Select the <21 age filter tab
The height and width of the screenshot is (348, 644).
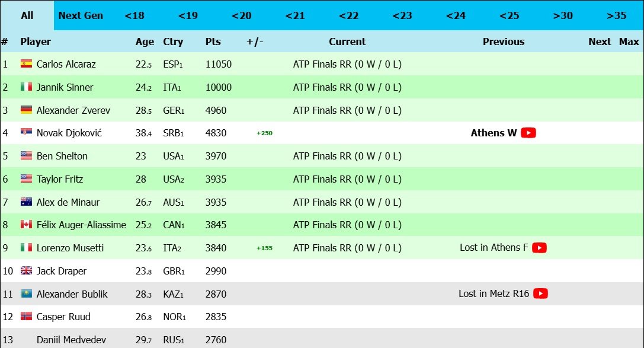(x=295, y=15)
